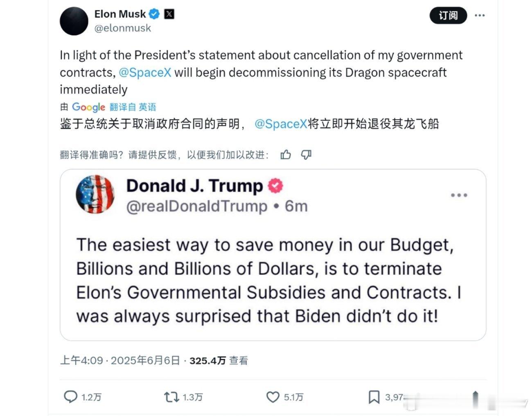Click the Google logo in translation line
Screen dimensions: 532x416
tap(88, 107)
